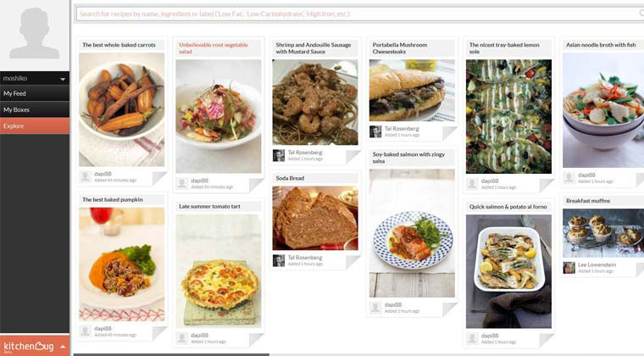This screenshot has height=356, width=644.
Task: Click the folded corner on best whole-baked carrots card
Action: click(159, 178)
